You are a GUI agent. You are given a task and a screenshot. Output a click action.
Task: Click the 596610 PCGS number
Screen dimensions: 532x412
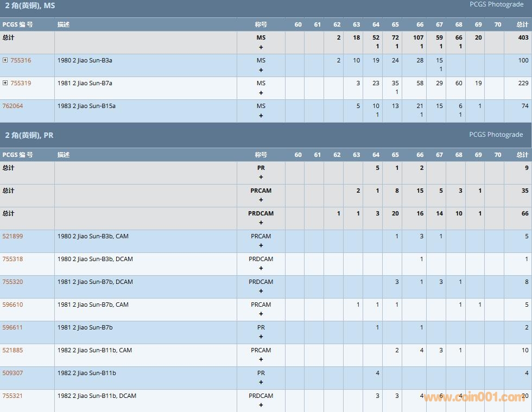click(13, 305)
